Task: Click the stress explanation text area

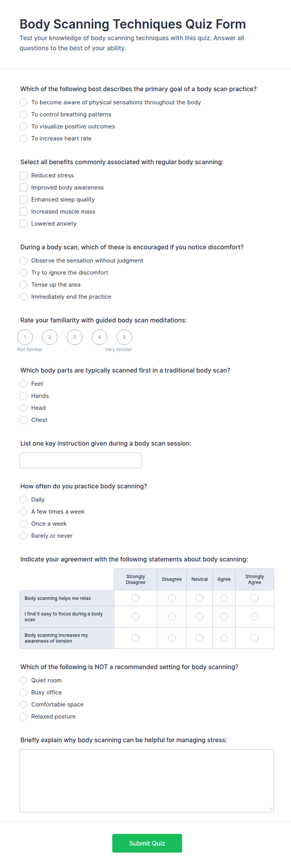Action: pyautogui.click(x=147, y=781)
